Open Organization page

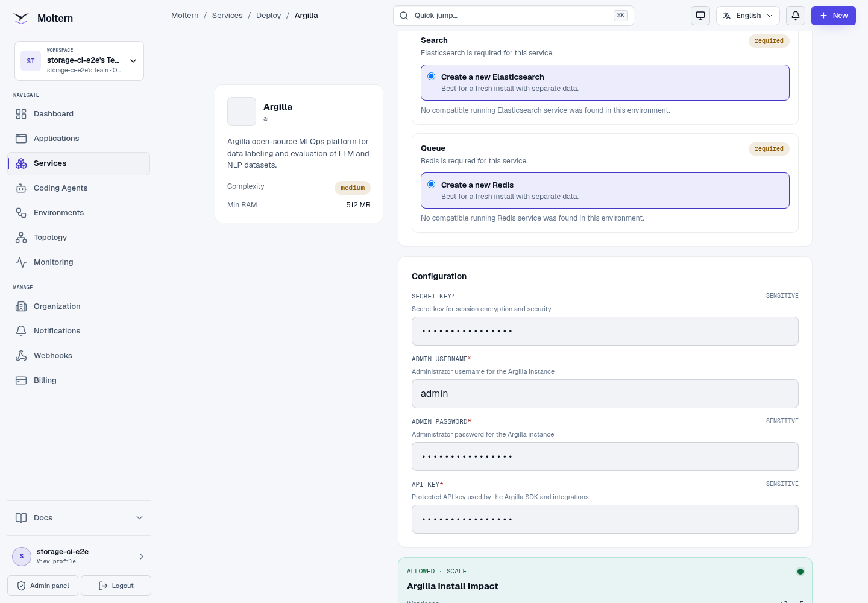coord(78,306)
